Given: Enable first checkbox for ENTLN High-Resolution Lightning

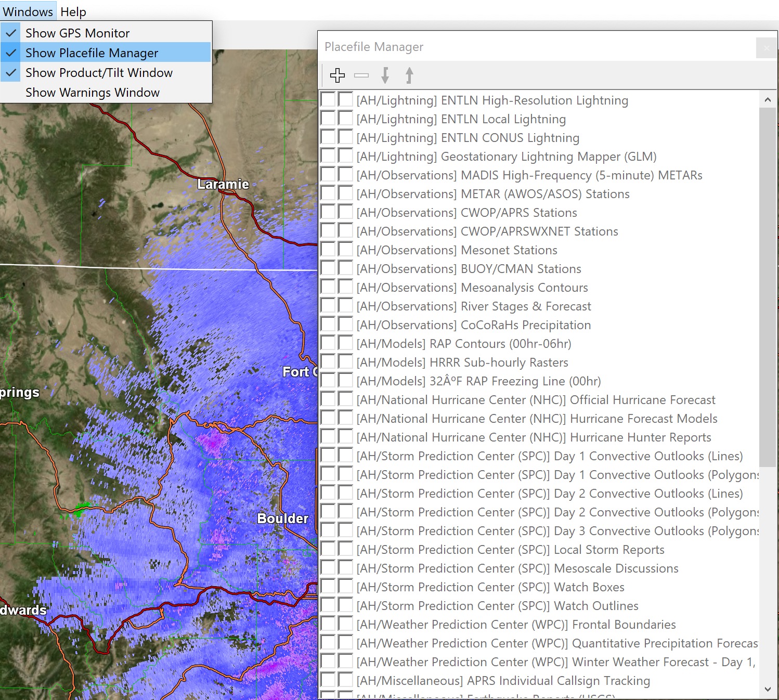Looking at the screenshot, I should click(x=328, y=100).
